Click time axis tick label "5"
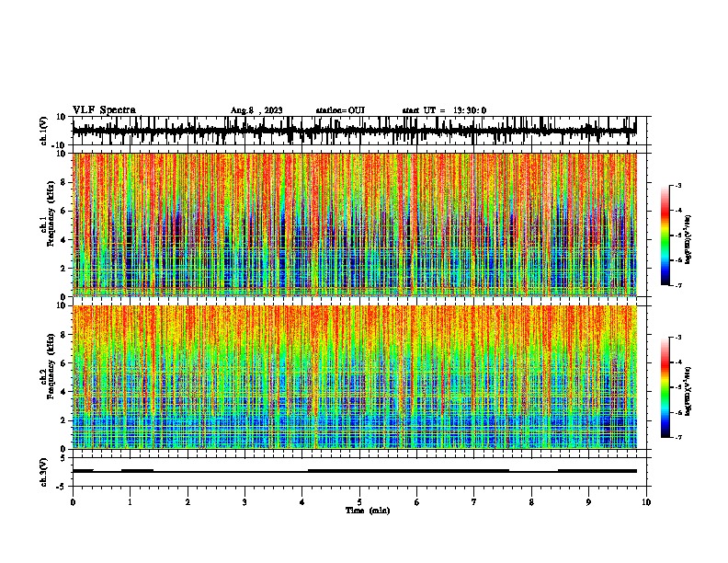This screenshot has height=563, width=728. coord(359,502)
